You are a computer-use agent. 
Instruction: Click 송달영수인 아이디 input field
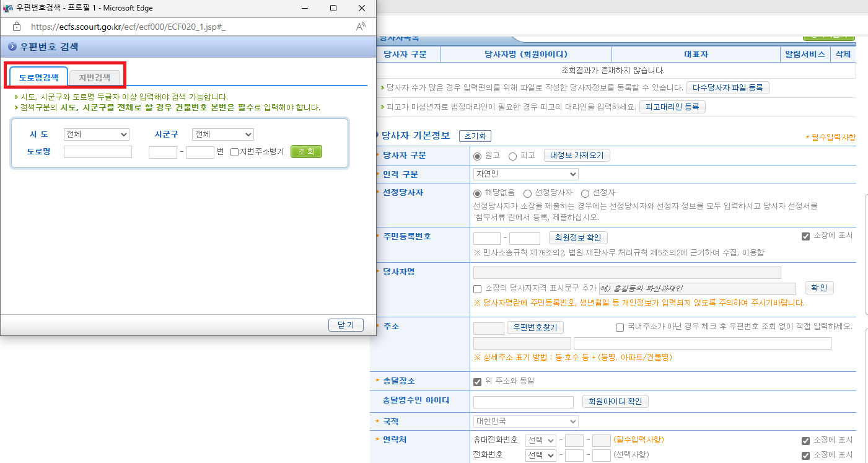pos(524,402)
